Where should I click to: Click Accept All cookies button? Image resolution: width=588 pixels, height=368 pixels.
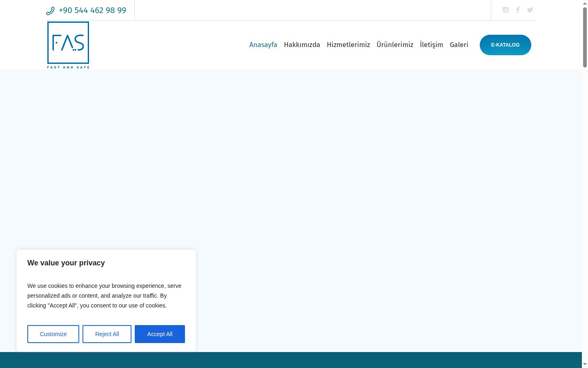click(x=160, y=334)
